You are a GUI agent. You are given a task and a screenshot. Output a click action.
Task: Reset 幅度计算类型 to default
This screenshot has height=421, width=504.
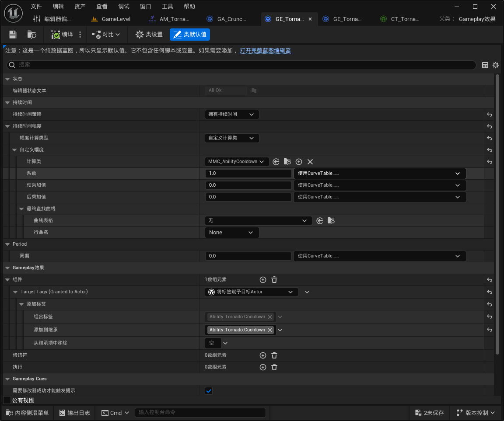point(489,139)
